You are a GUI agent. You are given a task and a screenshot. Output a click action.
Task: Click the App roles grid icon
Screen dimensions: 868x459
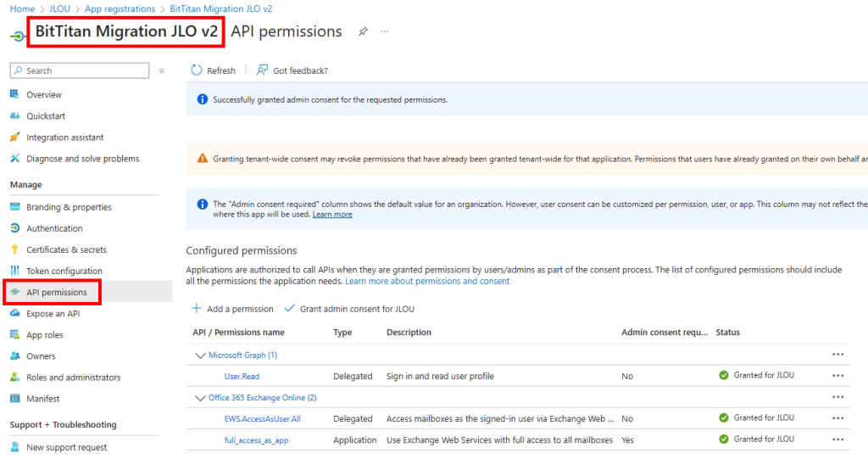pyautogui.click(x=15, y=334)
